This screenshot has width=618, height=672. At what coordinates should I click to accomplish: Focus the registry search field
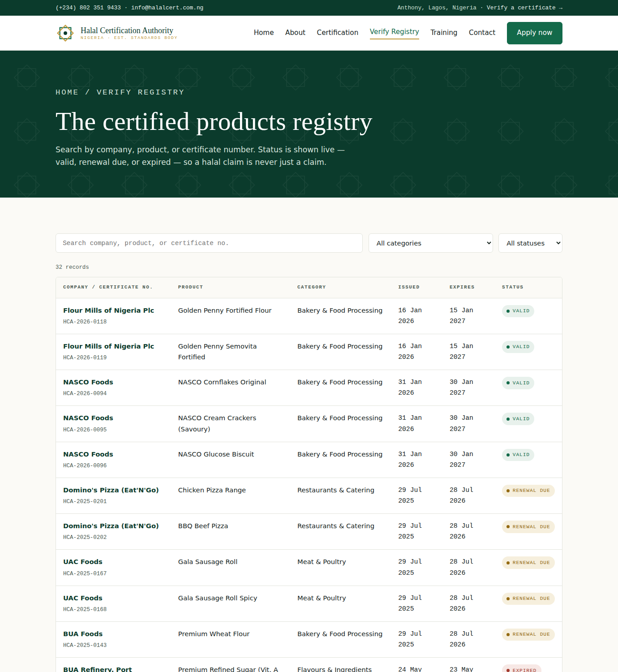point(209,243)
